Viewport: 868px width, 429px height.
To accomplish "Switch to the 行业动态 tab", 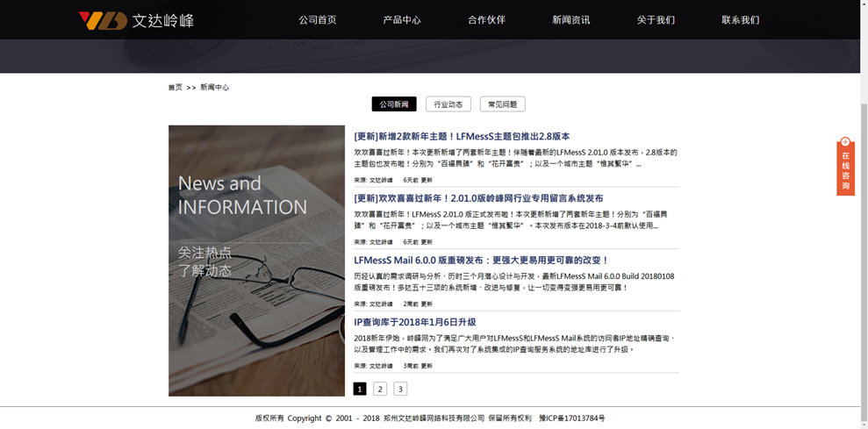I will pos(448,104).
